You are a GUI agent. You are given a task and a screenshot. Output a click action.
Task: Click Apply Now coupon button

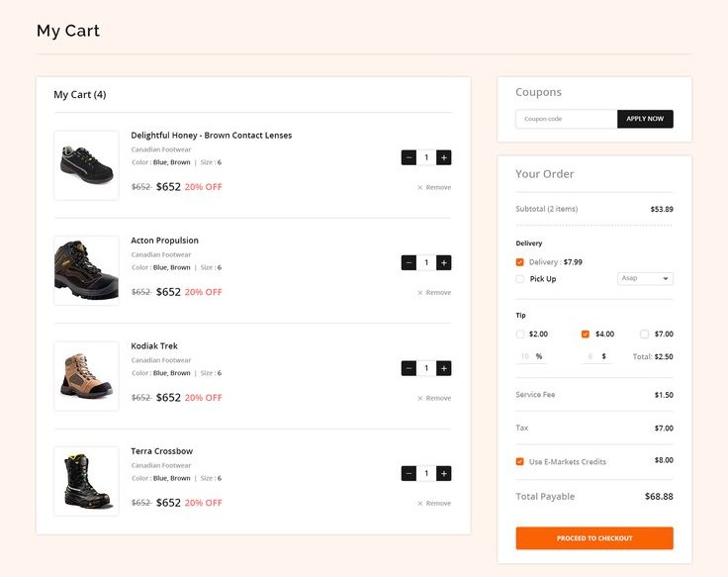645,119
